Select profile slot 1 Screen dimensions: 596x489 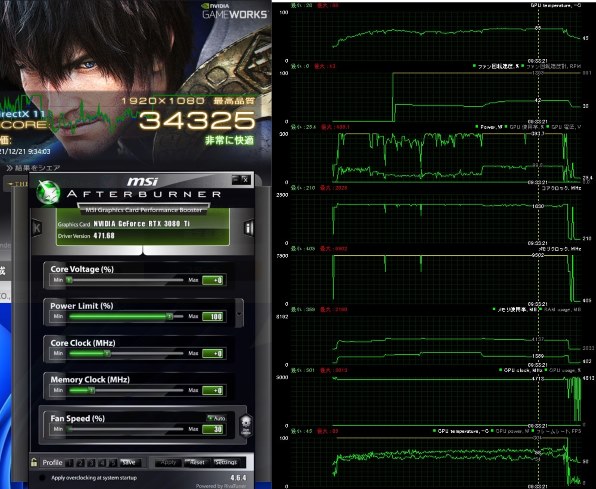click(69, 463)
